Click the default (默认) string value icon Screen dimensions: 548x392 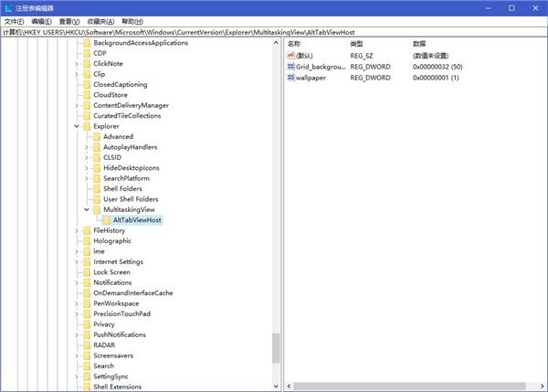pyautogui.click(x=290, y=56)
